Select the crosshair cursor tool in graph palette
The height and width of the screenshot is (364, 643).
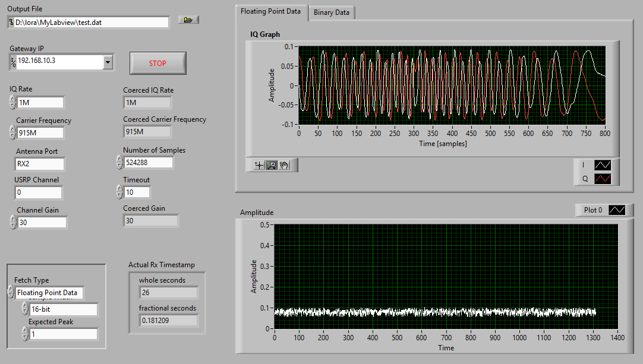point(259,165)
